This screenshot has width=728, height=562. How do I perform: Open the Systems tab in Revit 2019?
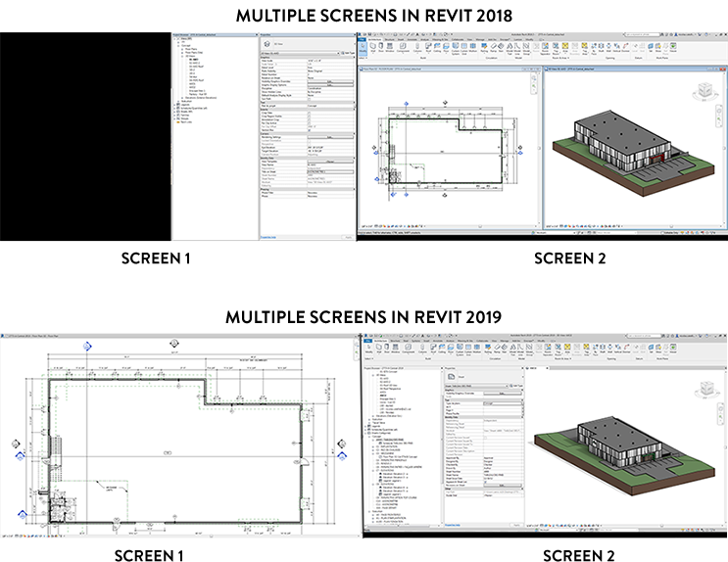(x=416, y=341)
